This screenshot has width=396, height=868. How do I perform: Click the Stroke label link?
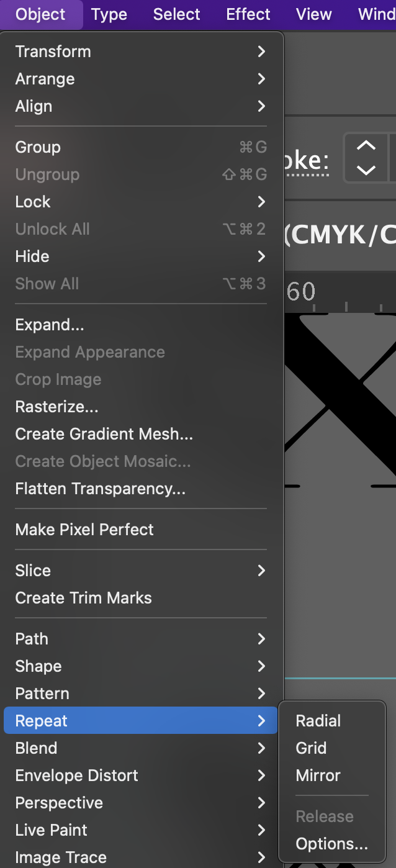point(307,161)
